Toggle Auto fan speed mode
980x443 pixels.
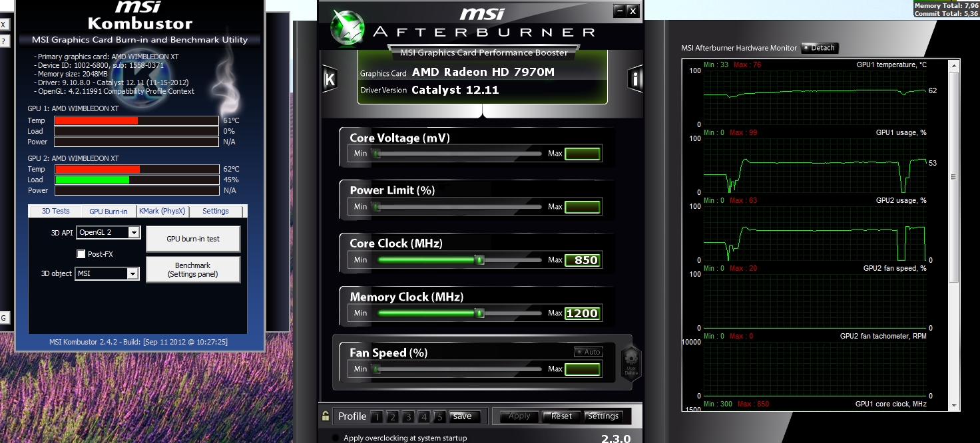pos(588,352)
